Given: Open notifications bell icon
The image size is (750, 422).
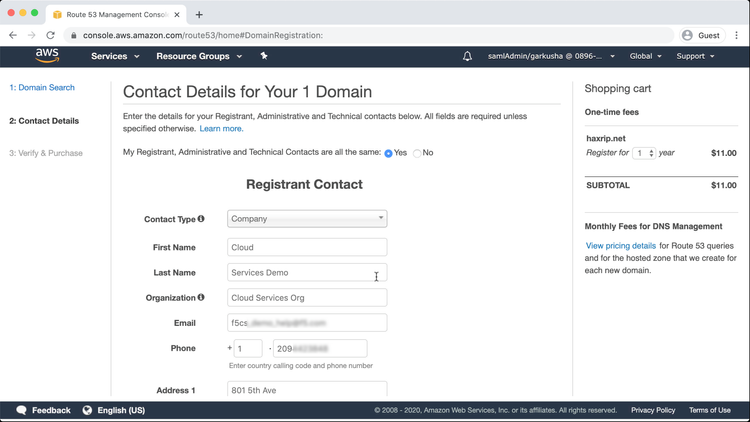Looking at the screenshot, I should (467, 56).
